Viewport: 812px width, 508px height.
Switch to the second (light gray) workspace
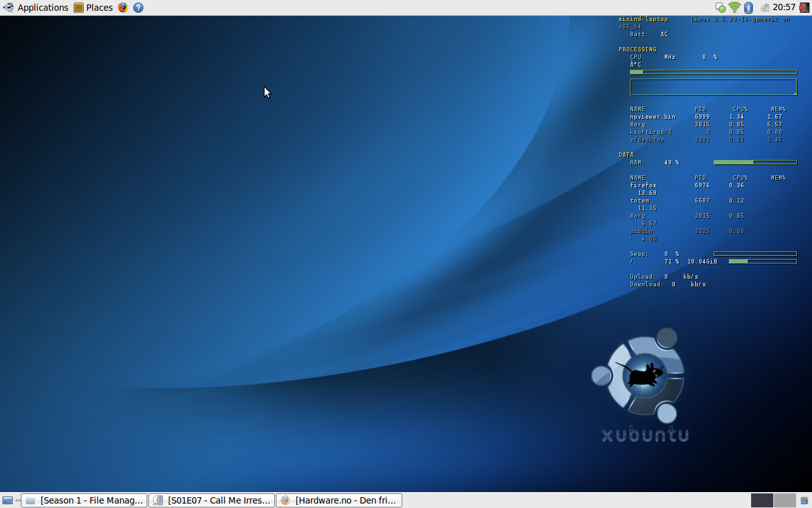785,500
